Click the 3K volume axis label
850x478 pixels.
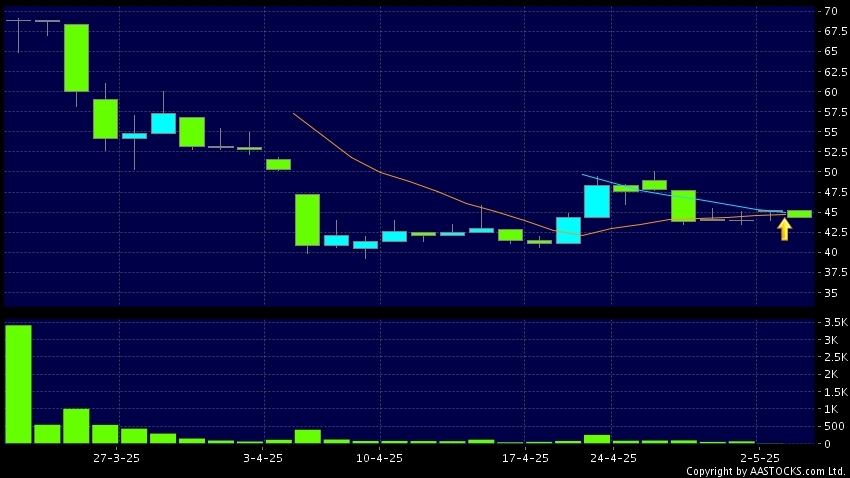(831, 340)
